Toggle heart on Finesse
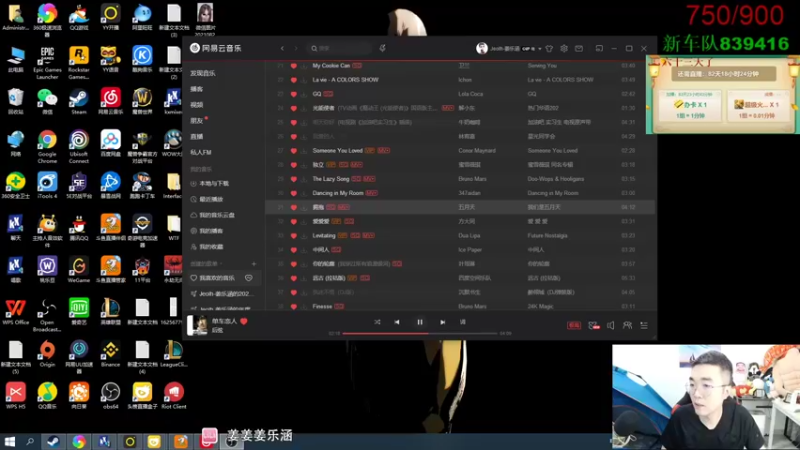The width and height of the screenshot is (800, 450). point(293,306)
